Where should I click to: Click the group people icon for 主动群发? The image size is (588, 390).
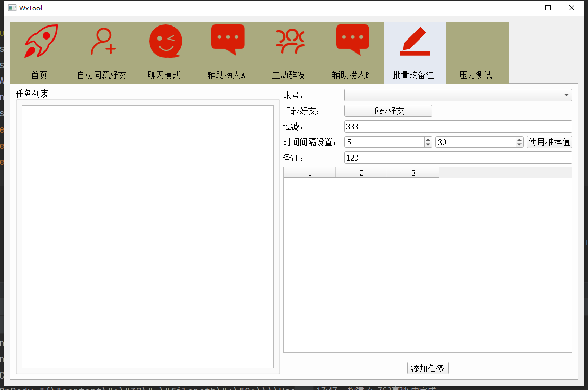point(290,42)
